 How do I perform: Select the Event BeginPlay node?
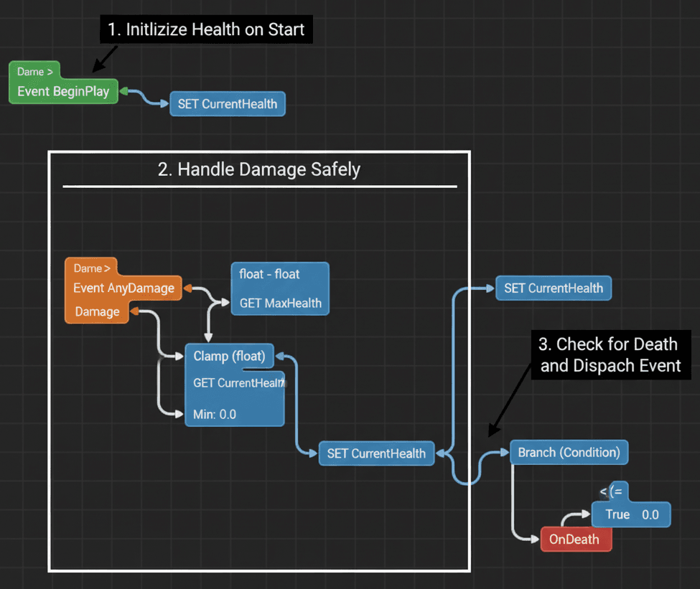pyautogui.click(x=62, y=91)
